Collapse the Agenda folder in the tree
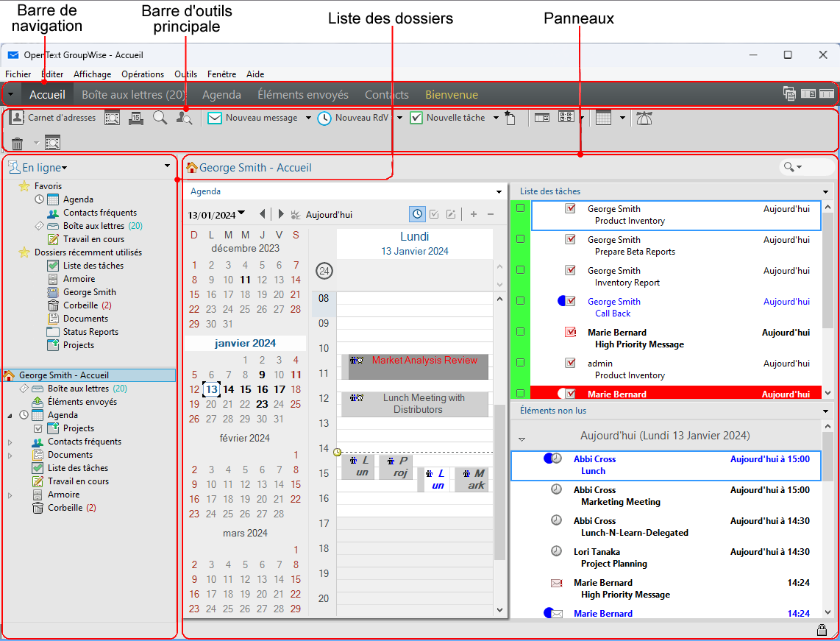This screenshot has height=641, width=840. [10, 415]
